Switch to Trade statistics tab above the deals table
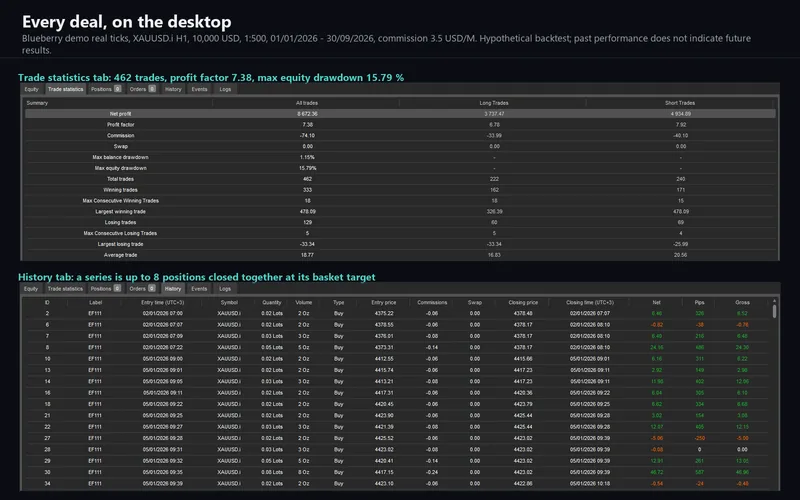This screenshot has width=800, height=500. pyautogui.click(x=65, y=289)
